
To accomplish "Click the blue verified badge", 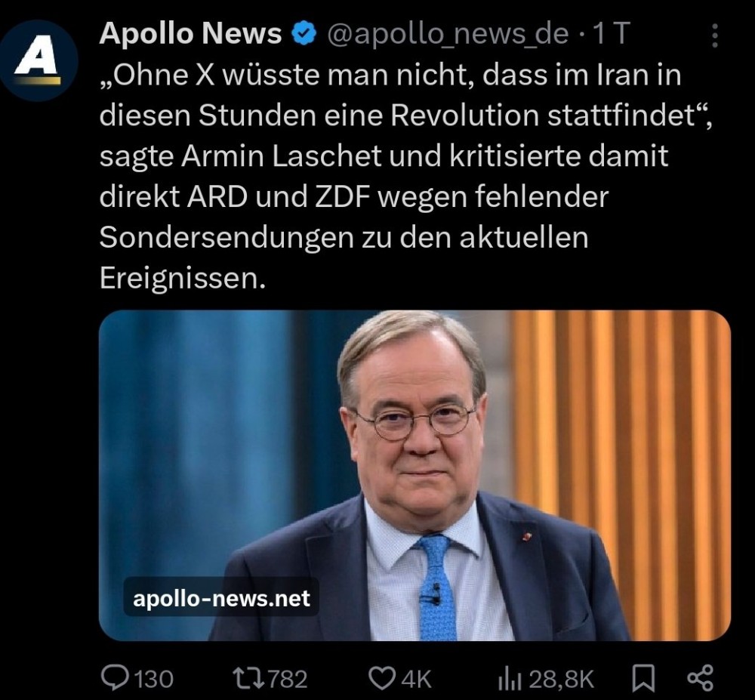I will tap(304, 34).
